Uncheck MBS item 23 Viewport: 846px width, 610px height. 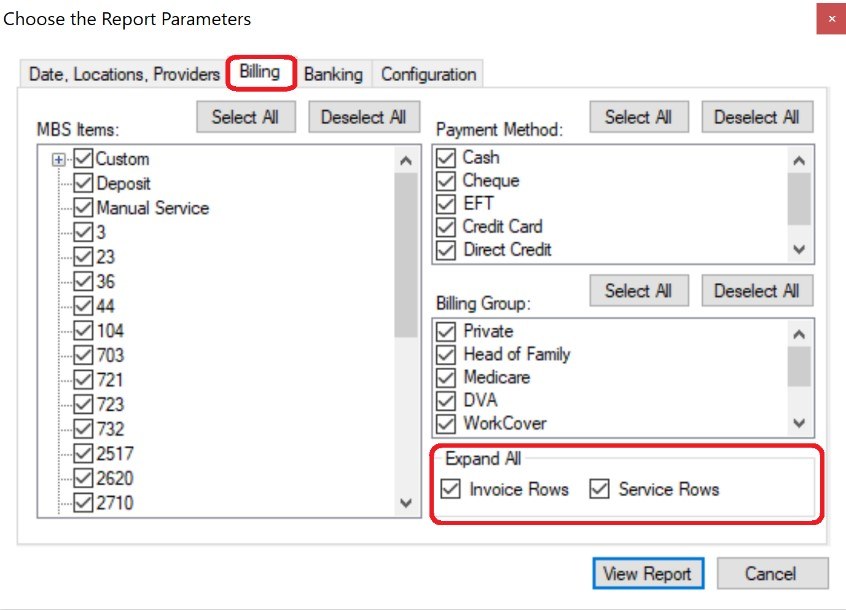point(83,257)
